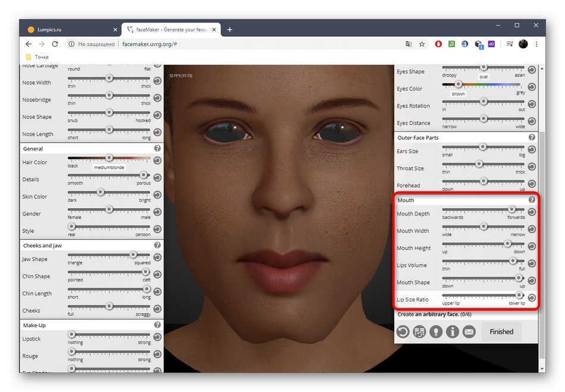The image size is (565, 392).
Task: Reset the Hair Color slider
Action: point(157,161)
